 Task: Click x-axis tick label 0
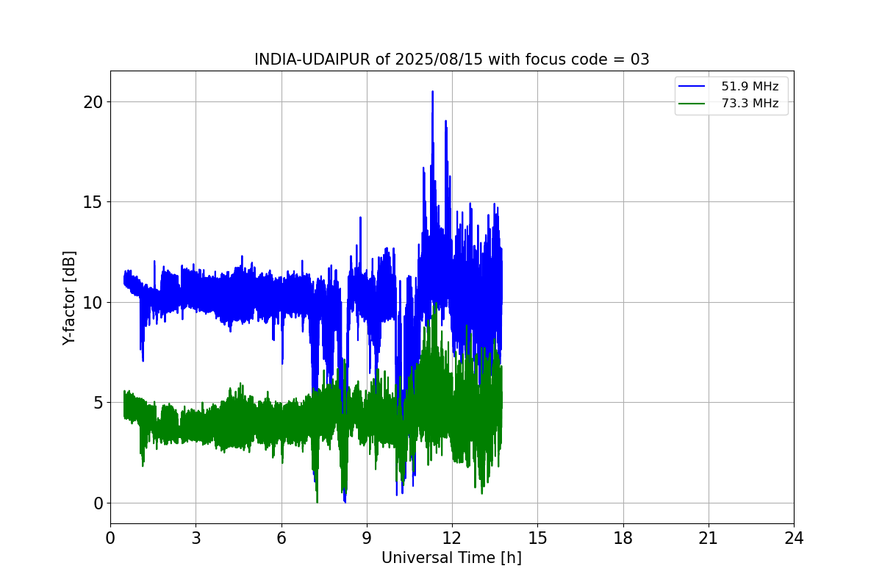110,538
